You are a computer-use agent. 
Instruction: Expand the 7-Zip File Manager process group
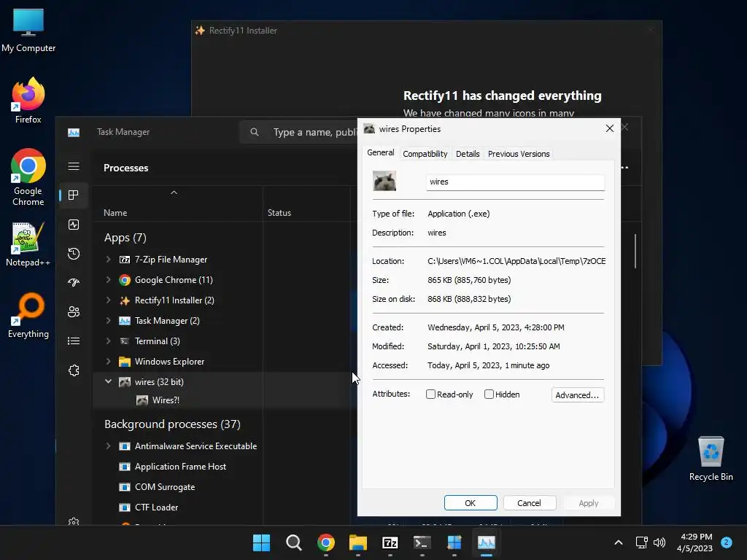click(x=108, y=259)
